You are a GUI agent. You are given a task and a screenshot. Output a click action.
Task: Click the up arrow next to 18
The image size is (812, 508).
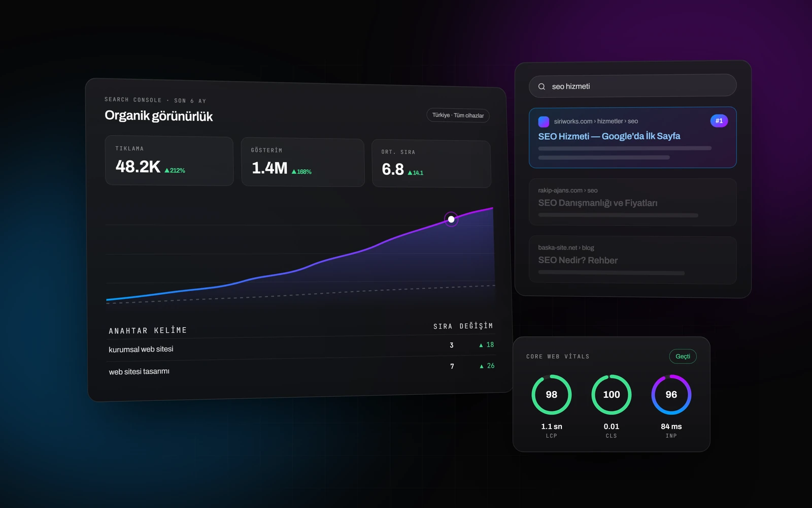[x=481, y=345]
